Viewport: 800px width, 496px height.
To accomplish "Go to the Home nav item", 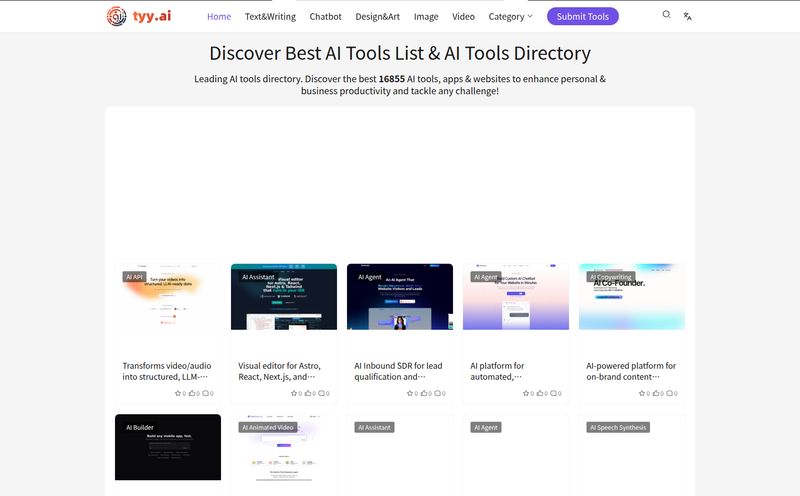I will tap(219, 17).
